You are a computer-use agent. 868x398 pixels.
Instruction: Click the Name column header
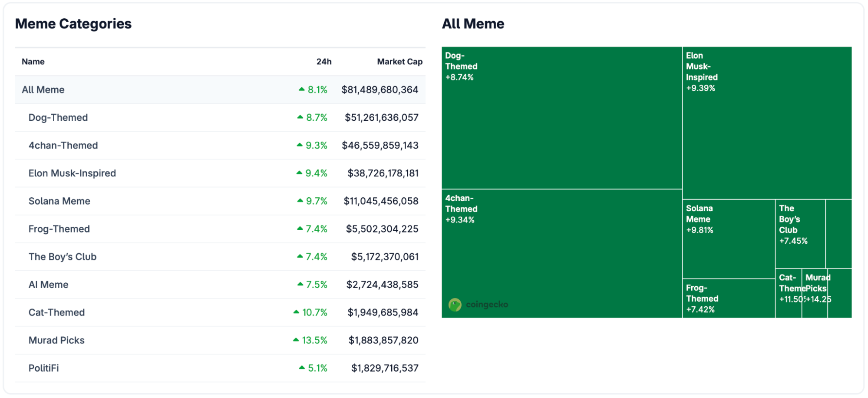point(33,62)
